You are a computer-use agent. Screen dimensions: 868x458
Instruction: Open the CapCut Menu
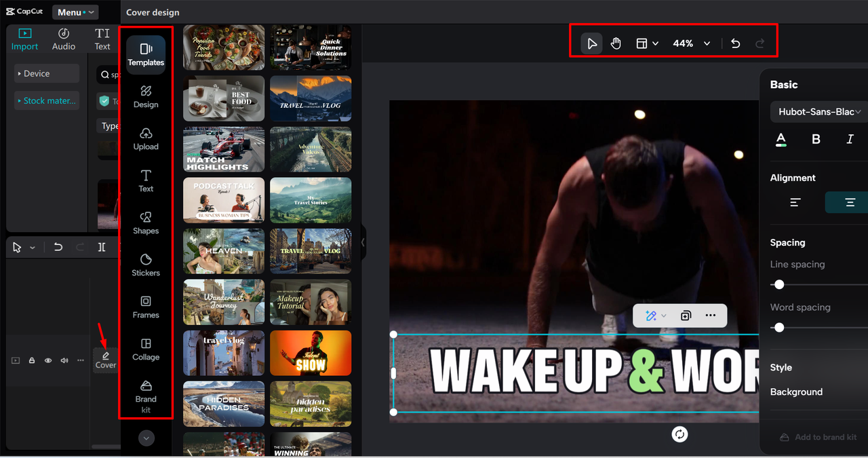(75, 12)
